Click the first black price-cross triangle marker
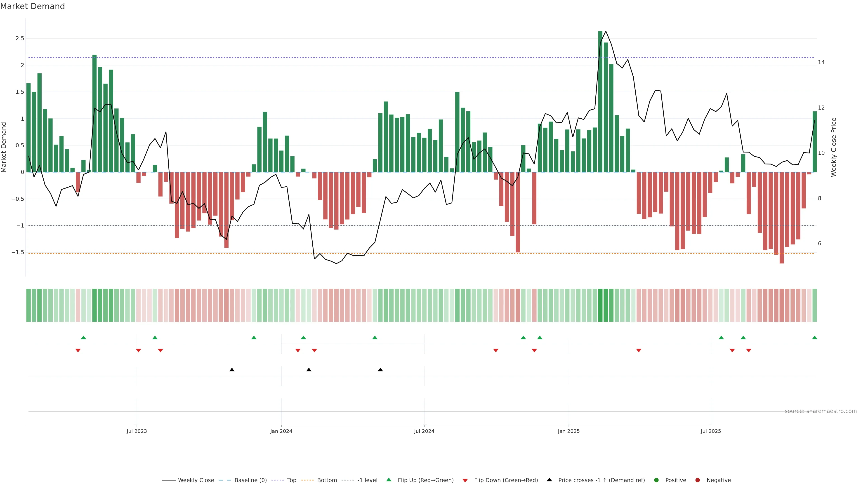The width and height of the screenshot is (868, 488). [232, 370]
